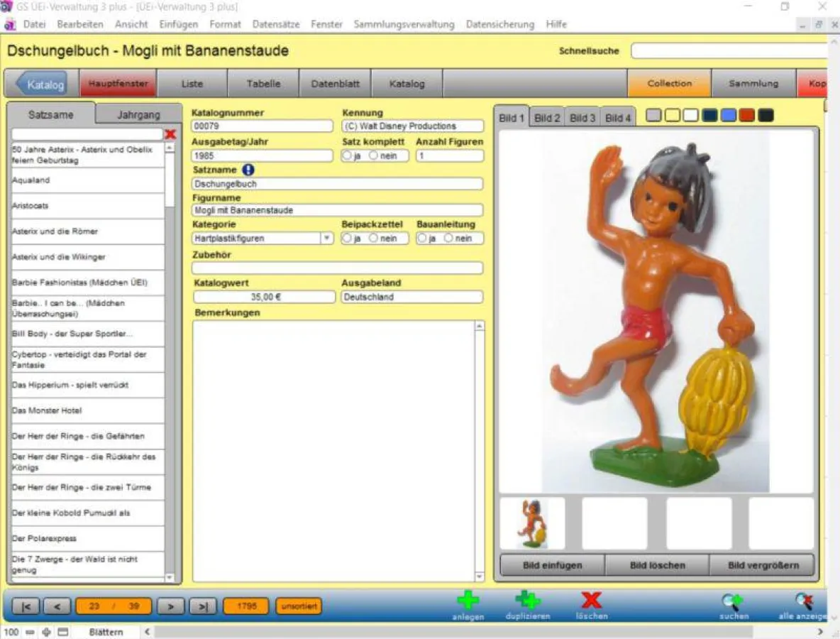Image resolution: width=840 pixels, height=639 pixels.
Task: Choose the red background color swatch
Action: coord(746,115)
